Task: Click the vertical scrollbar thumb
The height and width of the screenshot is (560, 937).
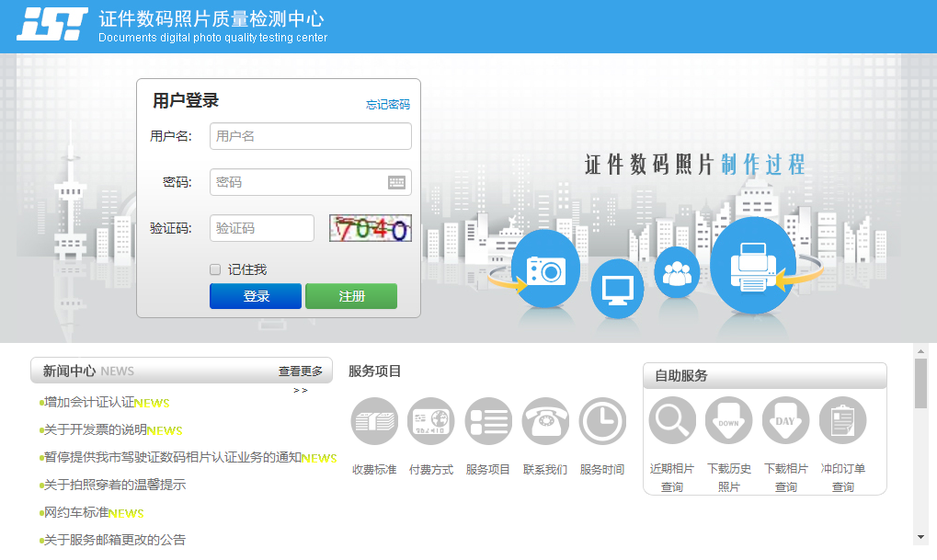Action: (x=920, y=383)
